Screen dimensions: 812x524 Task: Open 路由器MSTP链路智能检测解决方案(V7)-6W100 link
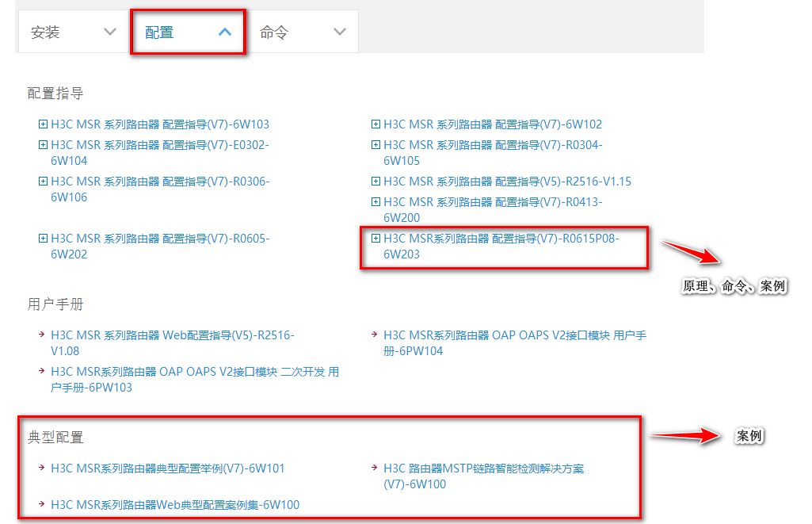[484, 476]
